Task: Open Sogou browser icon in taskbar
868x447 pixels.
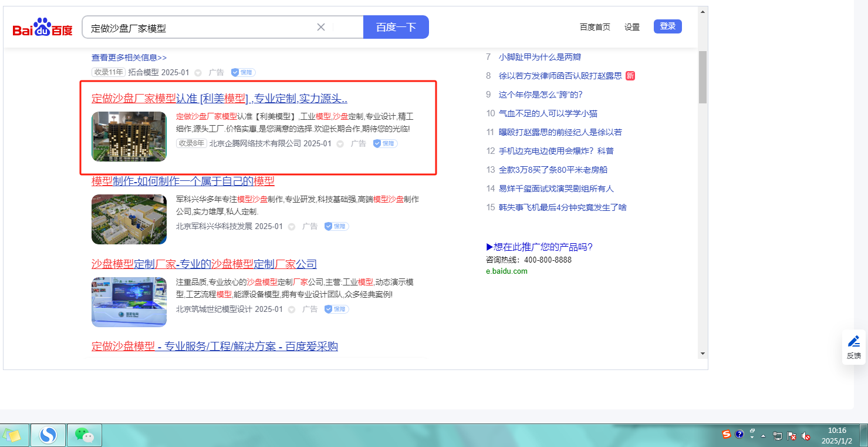Action: (48, 435)
